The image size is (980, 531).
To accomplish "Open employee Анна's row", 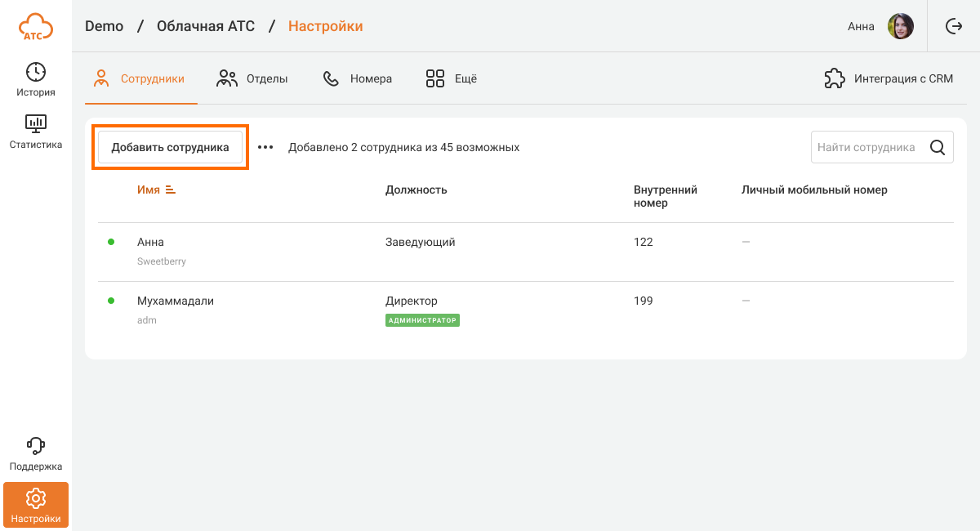I will pos(150,243).
